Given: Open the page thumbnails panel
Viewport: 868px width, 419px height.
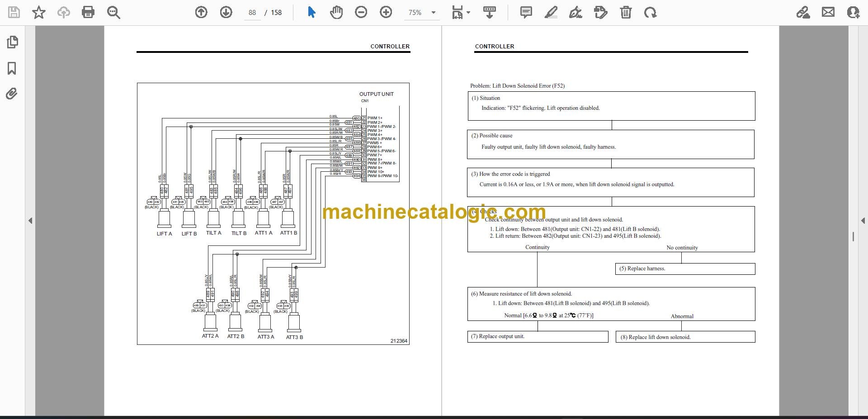Looking at the screenshot, I should pyautogui.click(x=12, y=42).
